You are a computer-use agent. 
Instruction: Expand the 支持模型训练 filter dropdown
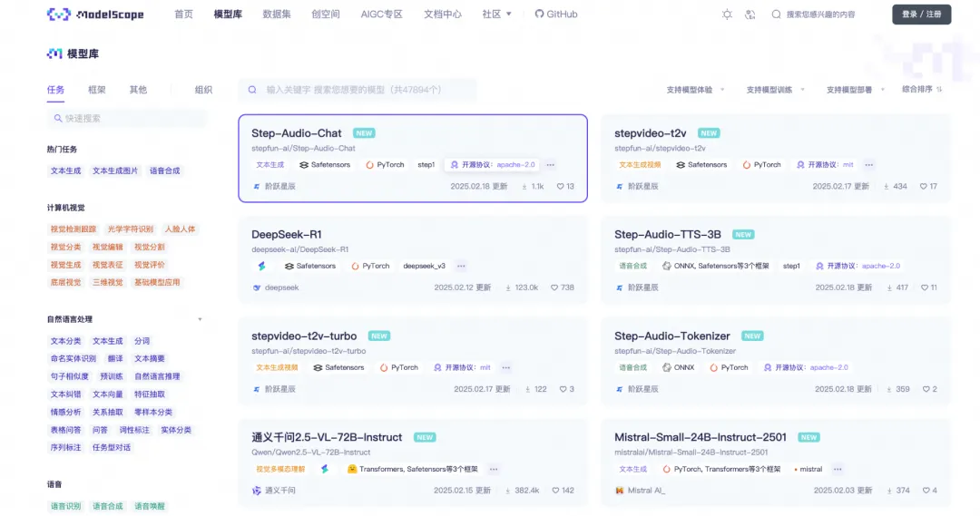coord(775,90)
